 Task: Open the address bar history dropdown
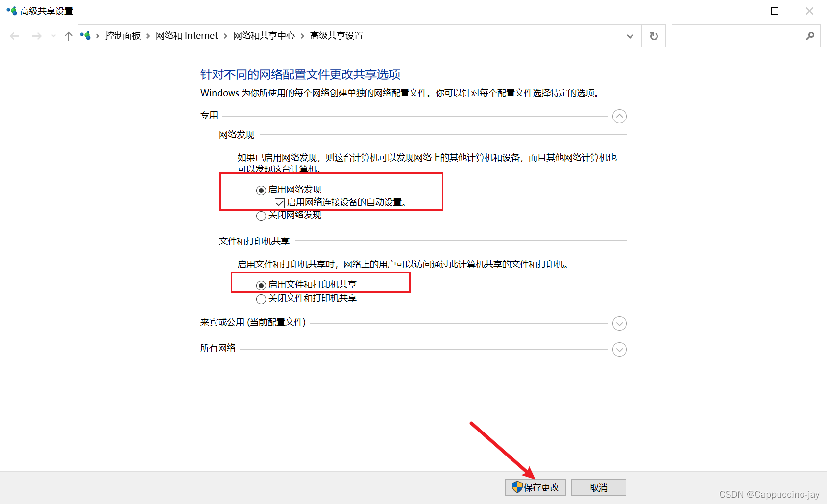coord(630,35)
